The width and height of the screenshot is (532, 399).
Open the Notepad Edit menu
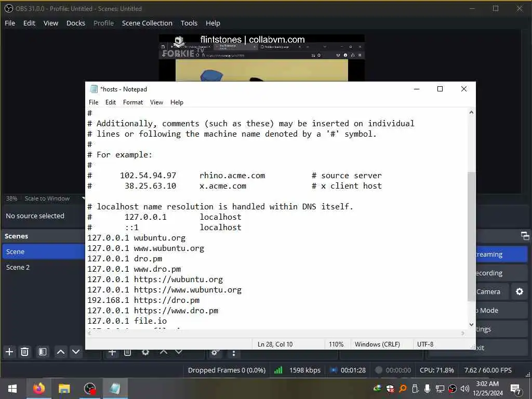click(x=110, y=102)
